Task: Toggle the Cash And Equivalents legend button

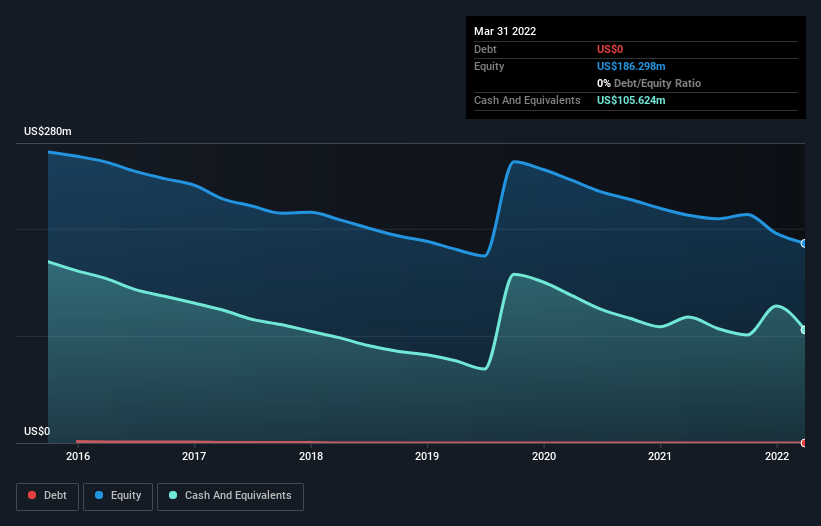Action: click(230, 496)
